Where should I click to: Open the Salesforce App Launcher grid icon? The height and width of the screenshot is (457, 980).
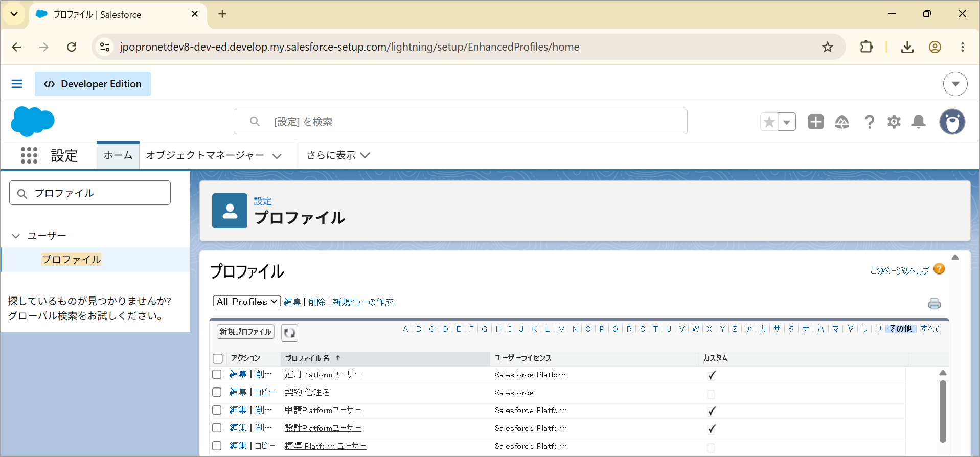click(x=29, y=155)
